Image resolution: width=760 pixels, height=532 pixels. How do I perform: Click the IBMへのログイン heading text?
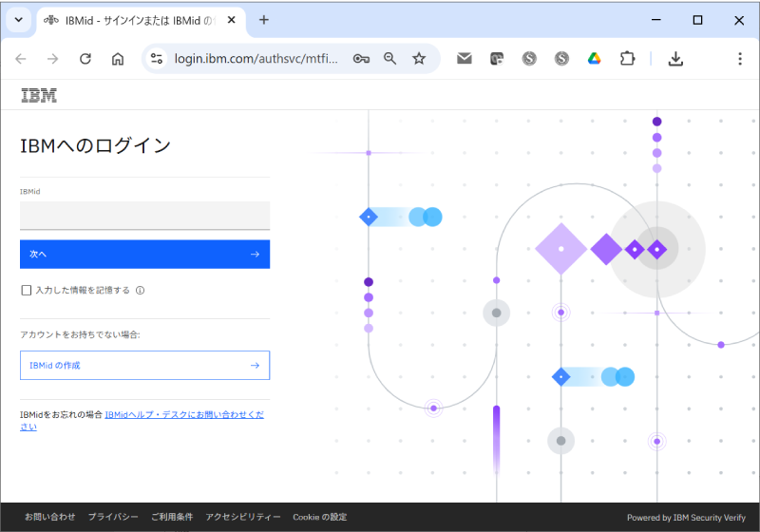[96, 145]
